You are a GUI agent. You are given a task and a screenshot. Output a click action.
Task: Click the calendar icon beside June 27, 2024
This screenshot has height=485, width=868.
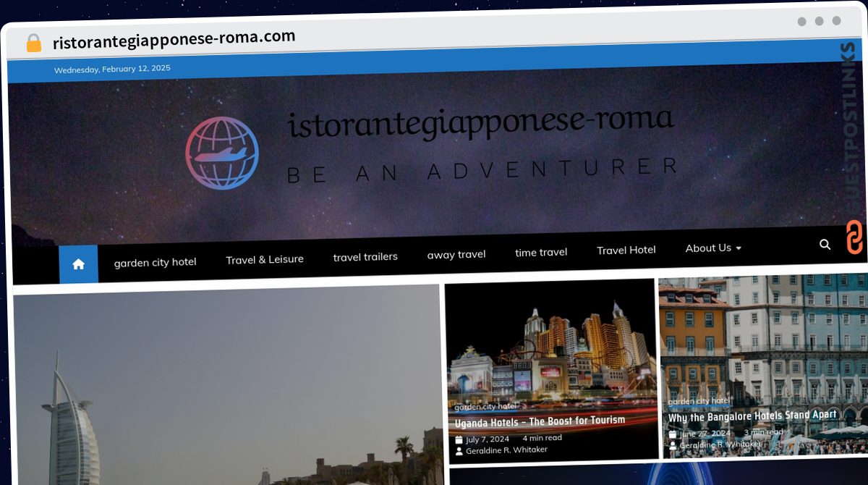pos(673,434)
